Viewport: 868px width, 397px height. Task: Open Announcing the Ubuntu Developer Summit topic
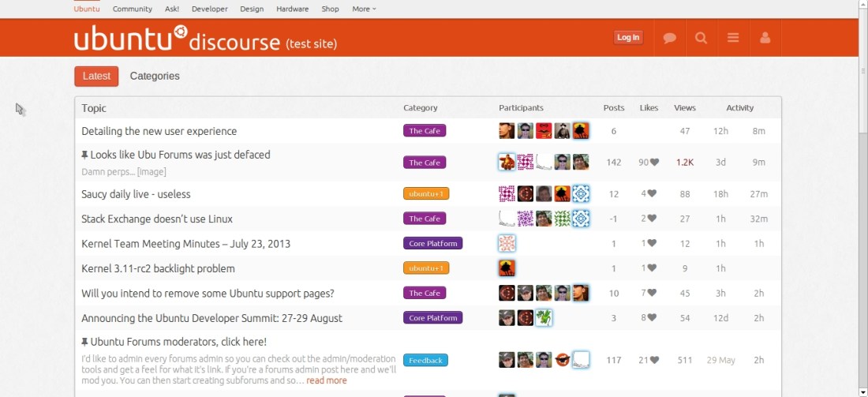(x=211, y=318)
